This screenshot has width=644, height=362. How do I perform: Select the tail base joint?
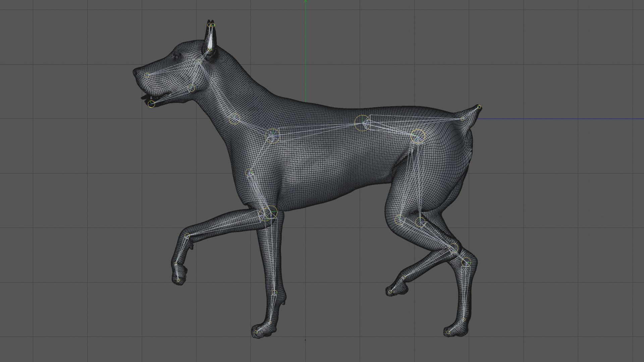click(462, 119)
